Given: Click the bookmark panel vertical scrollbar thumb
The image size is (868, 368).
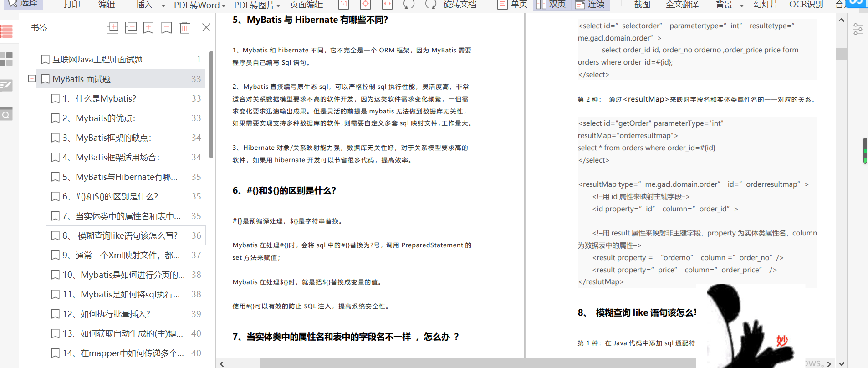Looking at the screenshot, I should (x=211, y=105).
